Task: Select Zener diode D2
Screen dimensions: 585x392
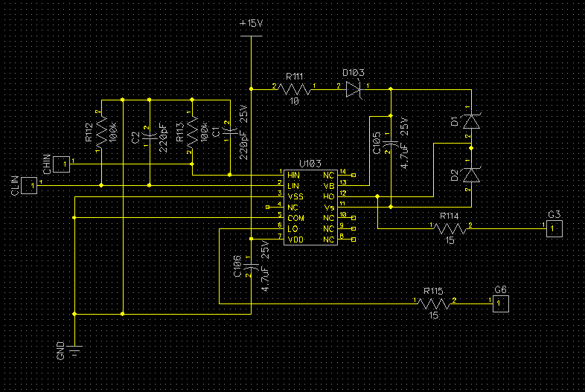Action: tap(471, 175)
